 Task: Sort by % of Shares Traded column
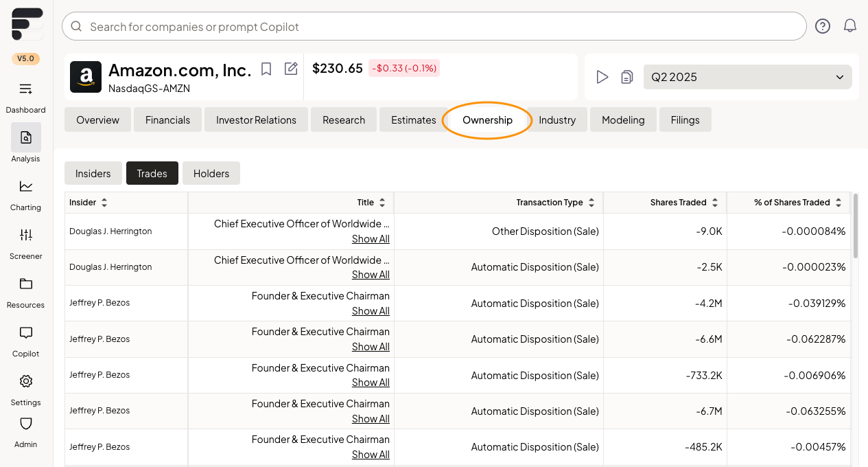click(x=838, y=203)
